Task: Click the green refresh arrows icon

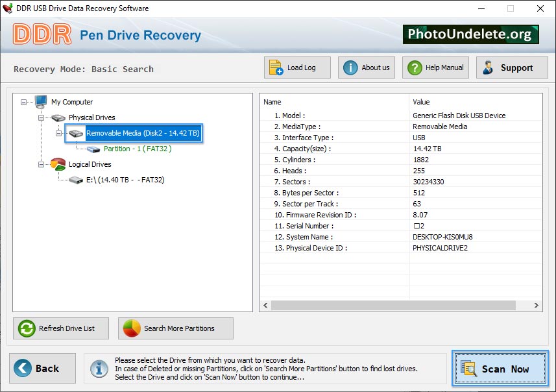Action: 27,328
